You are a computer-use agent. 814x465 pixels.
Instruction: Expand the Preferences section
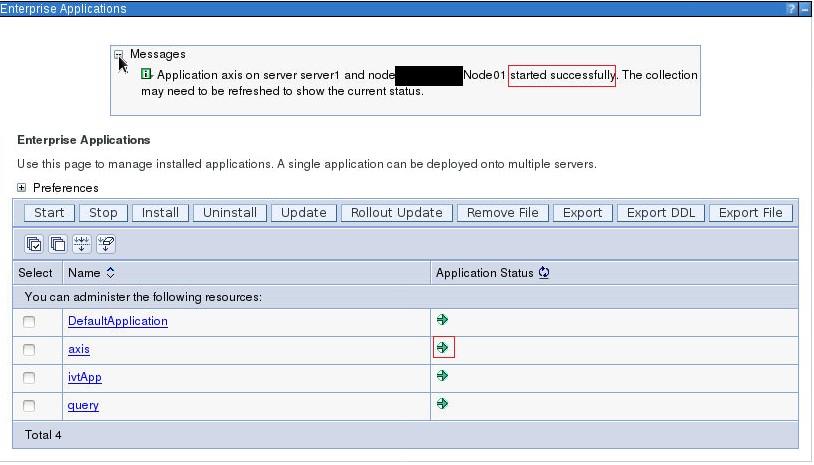(x=21, y=187)
